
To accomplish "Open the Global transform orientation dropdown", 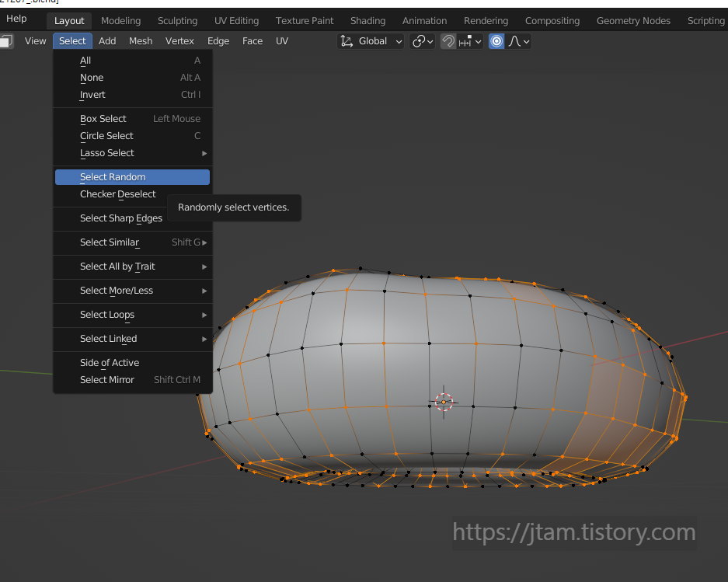I will click(x=370, y=41).
